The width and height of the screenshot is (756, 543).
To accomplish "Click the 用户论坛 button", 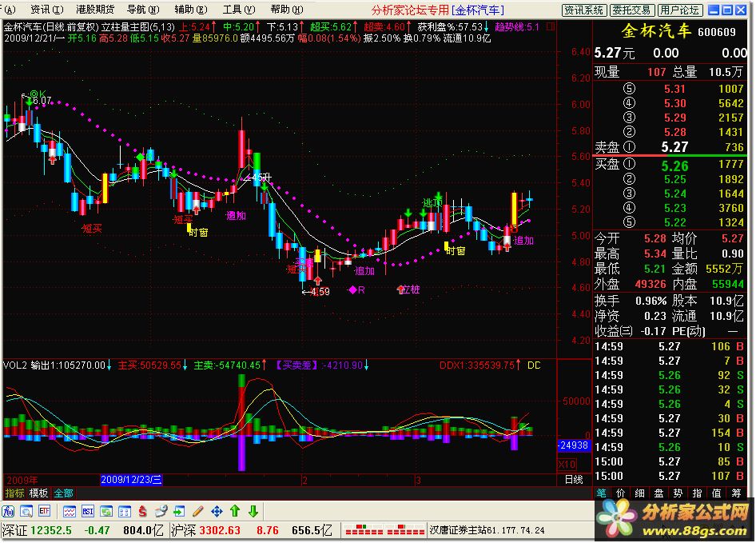I will click(680, 10).
